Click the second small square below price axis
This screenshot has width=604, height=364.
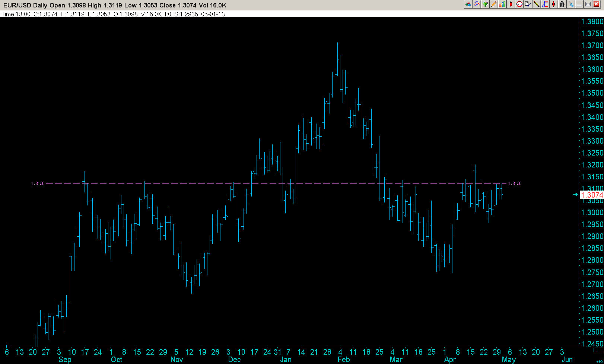point(601,350)
